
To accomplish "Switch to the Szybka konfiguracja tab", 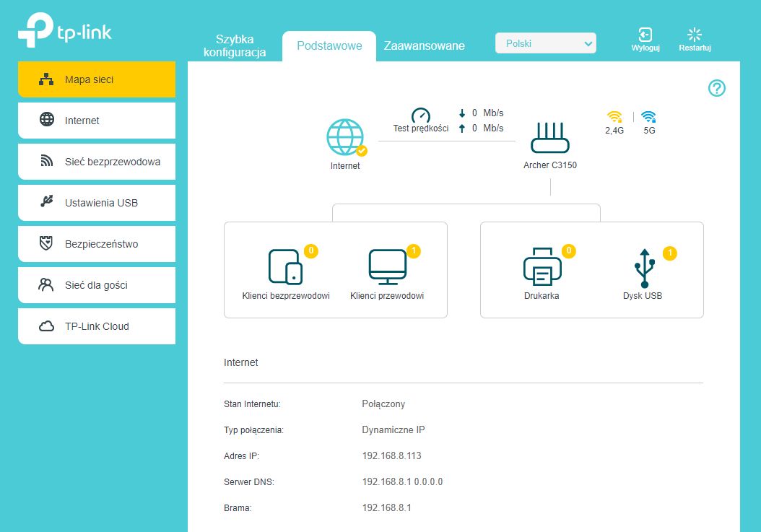I will pos(235,45).
